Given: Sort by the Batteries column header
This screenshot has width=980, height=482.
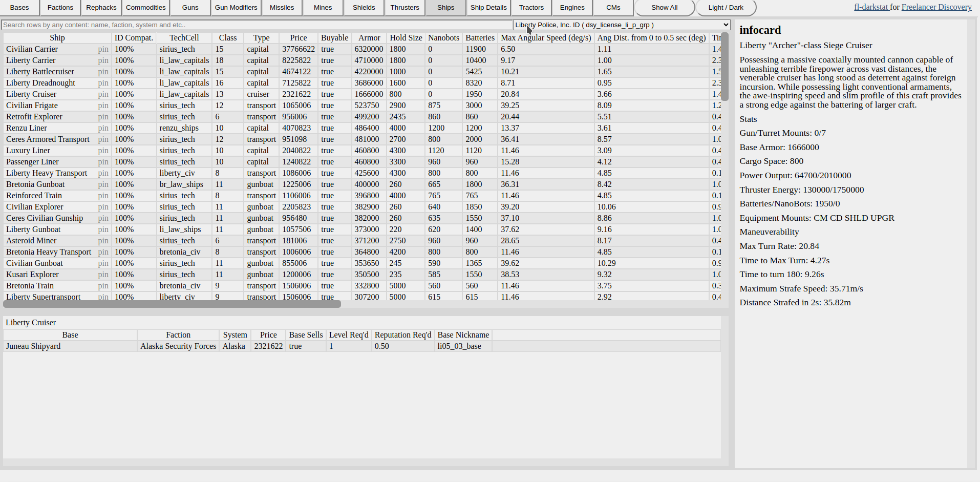Looking at the screenshot, I should pyautogui.click(x=480, y=38).
